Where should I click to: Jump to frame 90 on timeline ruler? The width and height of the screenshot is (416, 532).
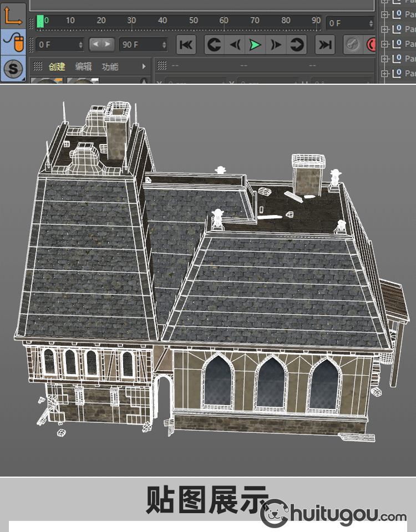tap(317, 21)
